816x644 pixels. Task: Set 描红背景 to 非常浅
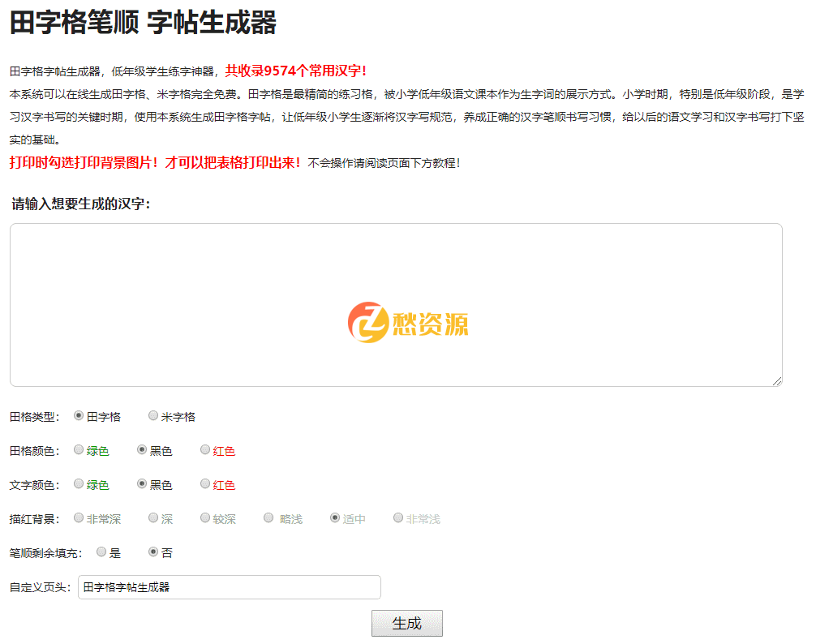pos(397,517)
